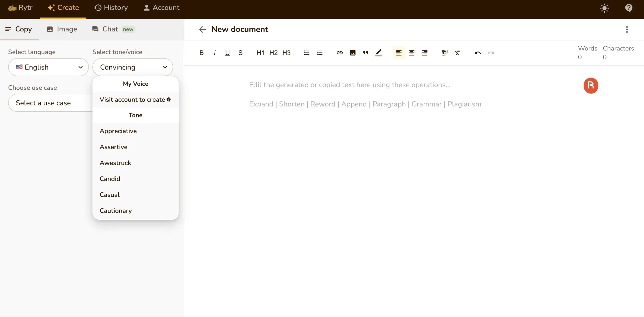Set Heading 3 style
The image size is (644, 317).
click(287, 53)
